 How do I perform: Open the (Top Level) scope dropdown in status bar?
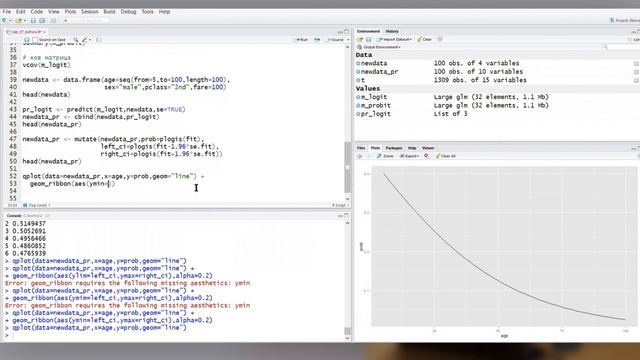(x=37, y=205)
